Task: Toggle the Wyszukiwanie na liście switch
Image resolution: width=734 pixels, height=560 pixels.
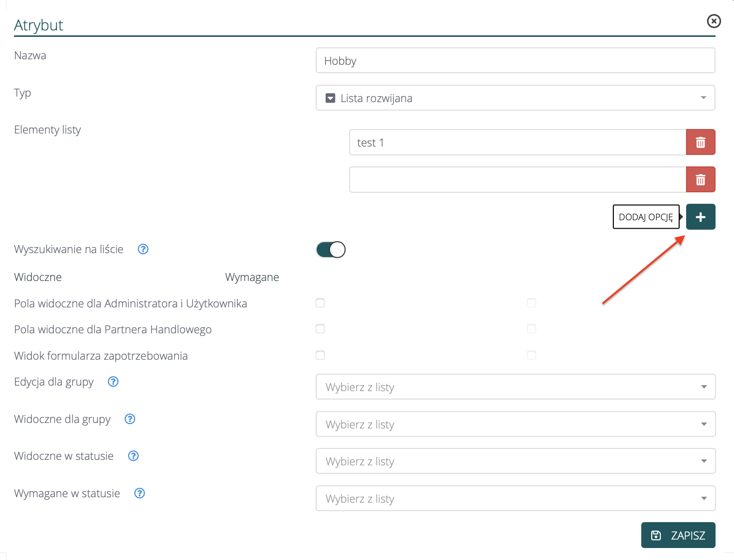Action: point(331,250)
